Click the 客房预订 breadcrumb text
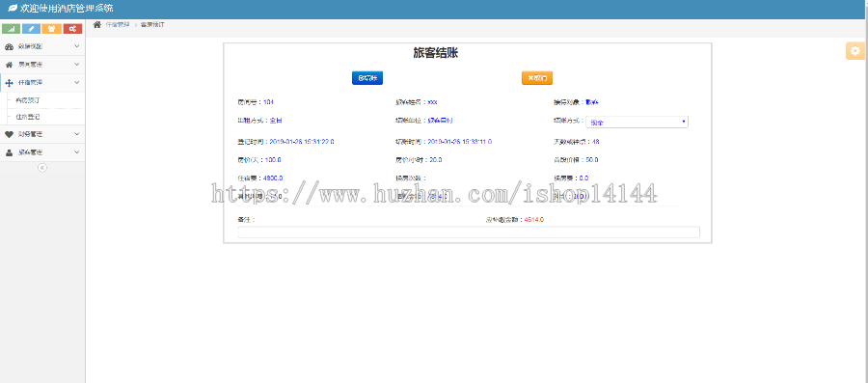The height and width of the screenshot is (383, 868). [152, 25]
